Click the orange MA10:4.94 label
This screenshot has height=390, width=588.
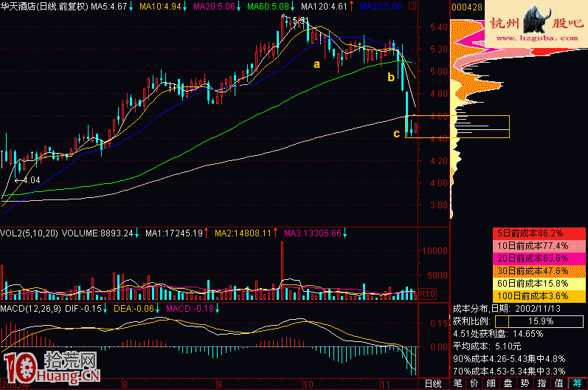[x=160, y=7]
